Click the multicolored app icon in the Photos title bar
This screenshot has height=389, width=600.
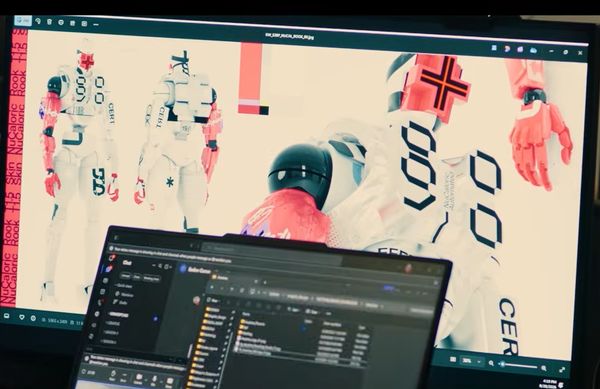pos(507,49)
